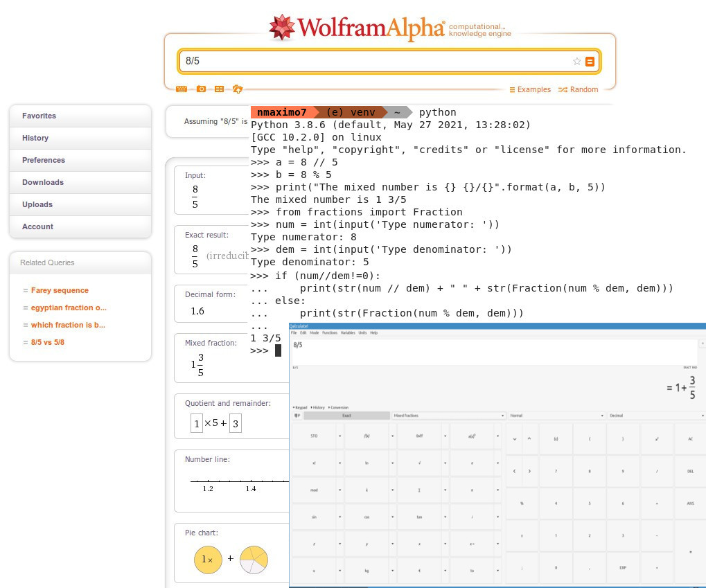Toggle the Exact mode button in Qalculate
Image resolution: width=706 pixels, height=588 pixels.
tap(346, 416)
